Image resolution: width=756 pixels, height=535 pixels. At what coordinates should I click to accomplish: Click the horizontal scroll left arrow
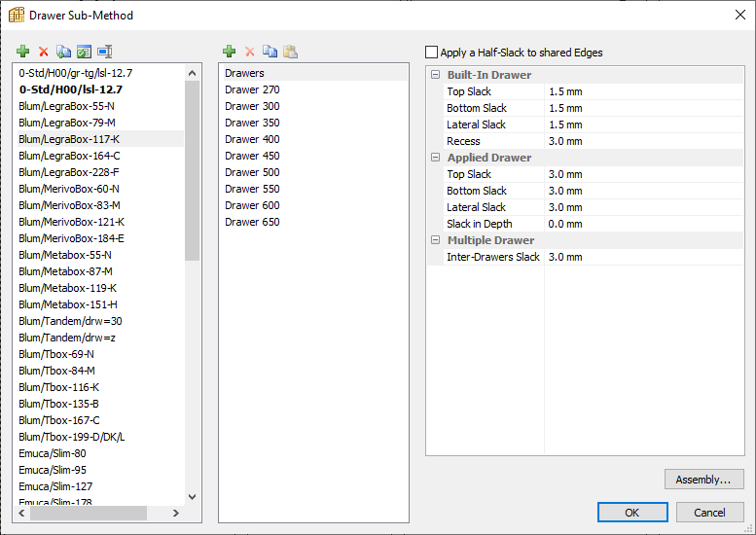[x=21, y=514]
